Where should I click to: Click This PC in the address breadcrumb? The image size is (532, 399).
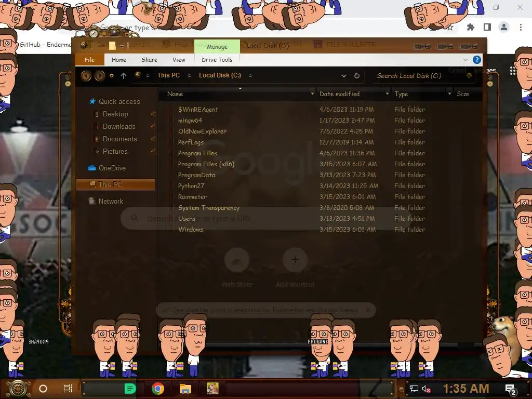pos(168,75)
